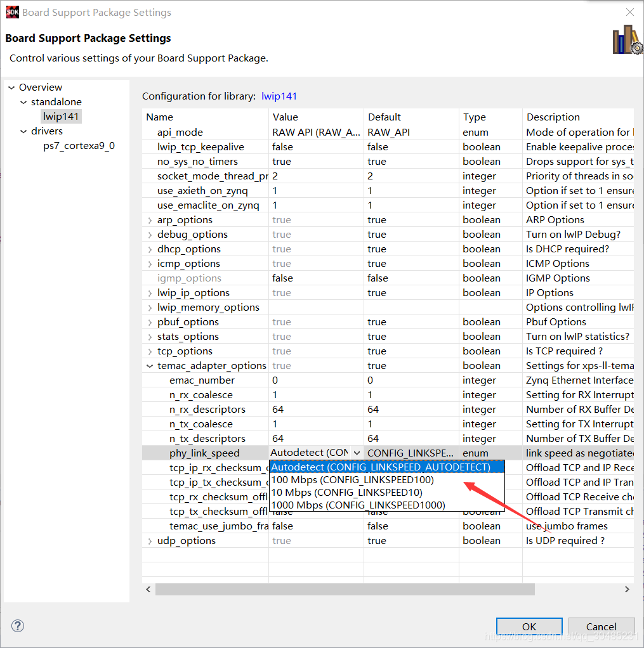Collapse the drivers tree node
This screenshot has height=648, width=644.
click(23, 131)
